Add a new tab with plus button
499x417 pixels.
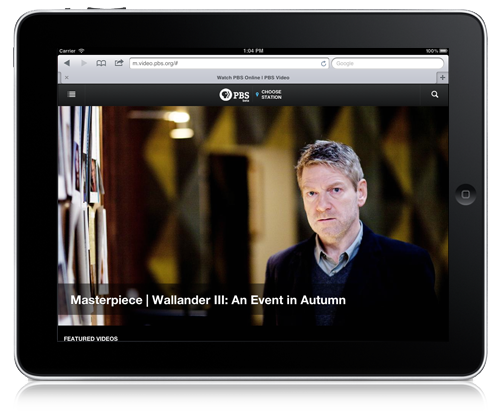(442, 77)
